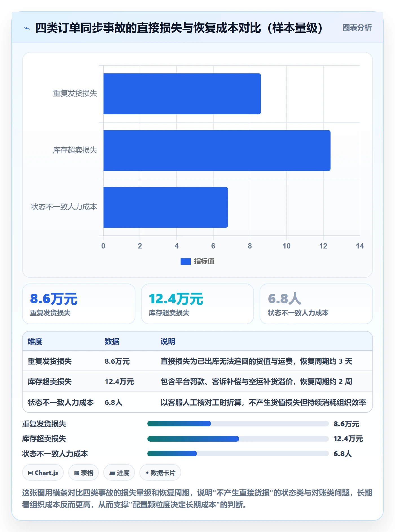The width and height of the screenshot is (395, 532).
Task: Select the 数据卡片 chip
Action: [160, 473]
